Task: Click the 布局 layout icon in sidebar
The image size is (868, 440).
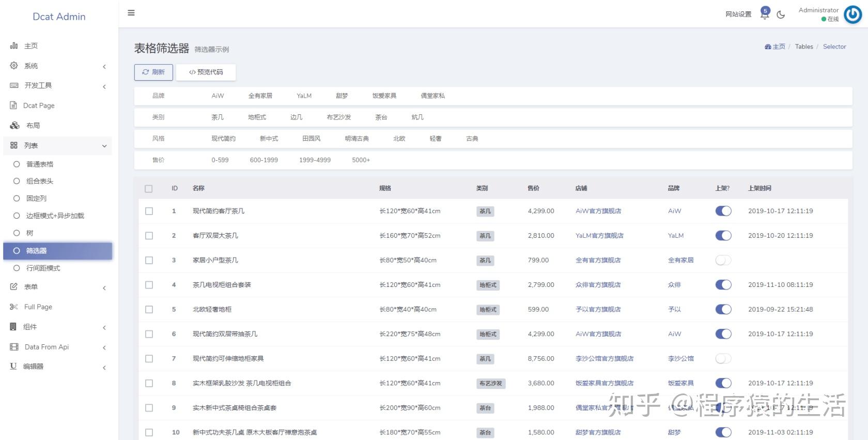Action: (x=14, y=126)
